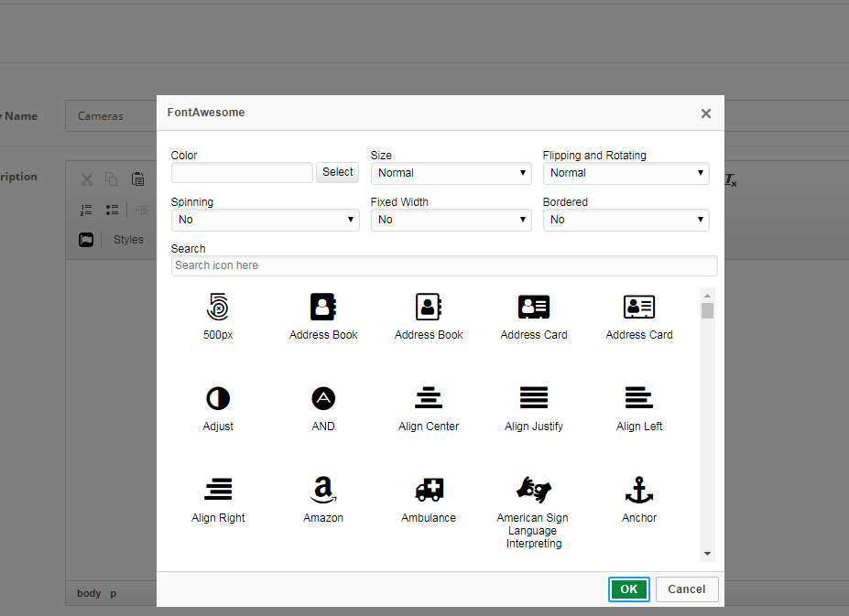Pick the solid Address Card icon
Screen dimensions: 849x616
(534, 307)
